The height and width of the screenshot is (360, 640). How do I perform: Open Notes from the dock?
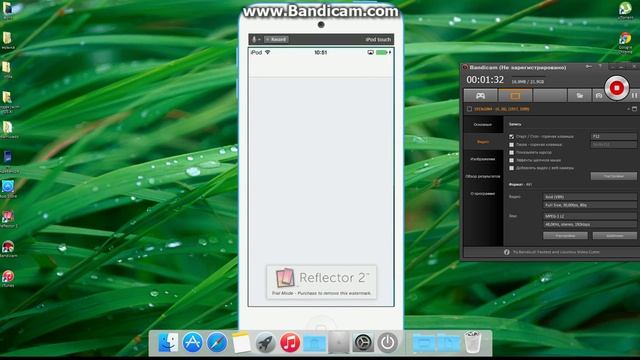point(241,342)
